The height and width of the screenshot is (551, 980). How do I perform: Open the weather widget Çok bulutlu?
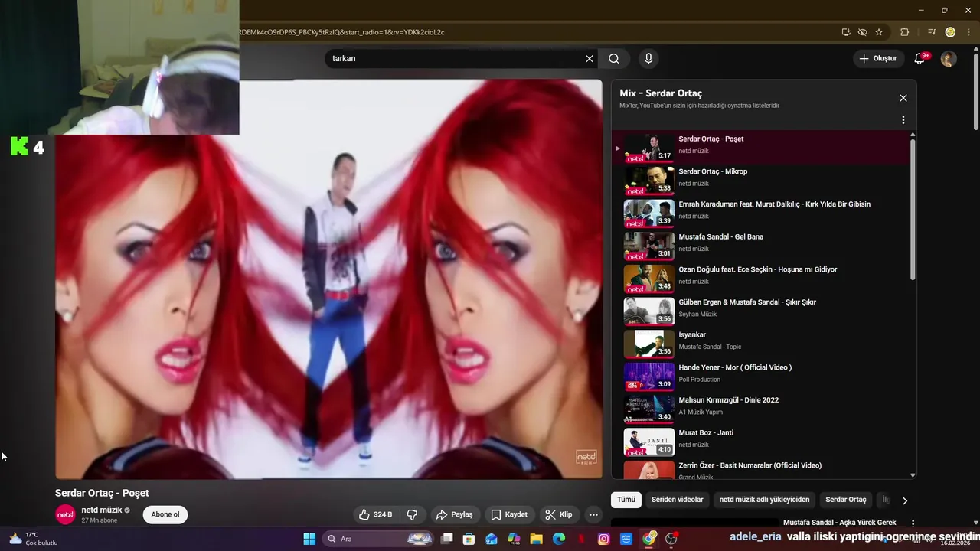point(32,539)
